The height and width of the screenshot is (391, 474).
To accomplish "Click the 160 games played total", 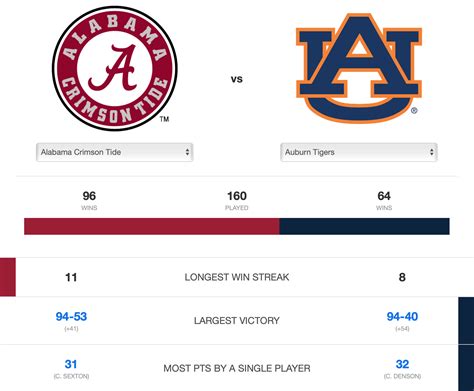I will [x=237, y=196].
